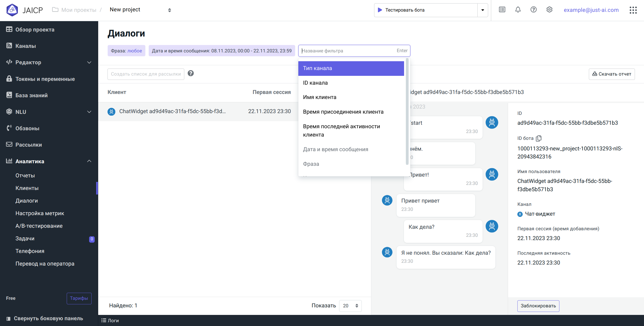Copy the bot ID with copy icon
Image resolution: width=644 pixels, height=326 pixels.
(x=539, y=138)
